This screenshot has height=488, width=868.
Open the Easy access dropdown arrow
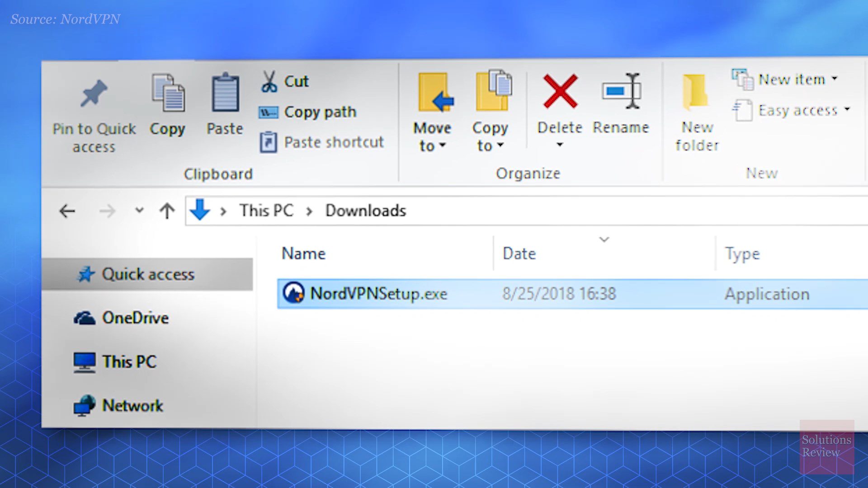click(847, 109)
